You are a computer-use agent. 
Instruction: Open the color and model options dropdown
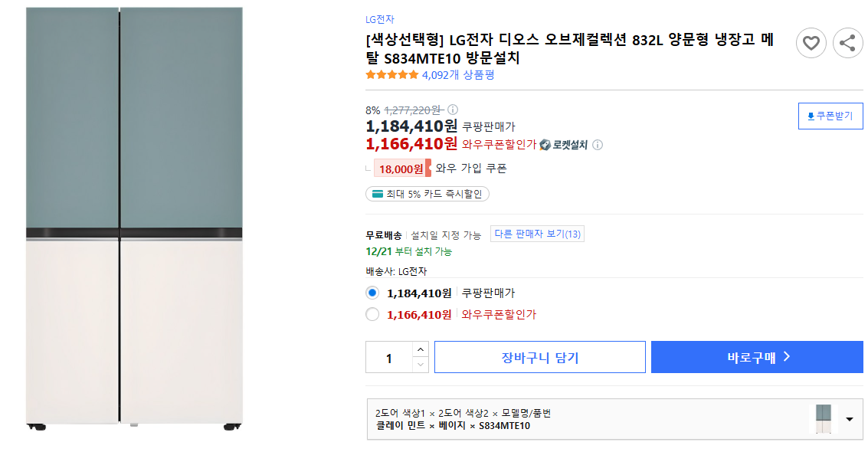pyautogui.click(x=848, y=419)
